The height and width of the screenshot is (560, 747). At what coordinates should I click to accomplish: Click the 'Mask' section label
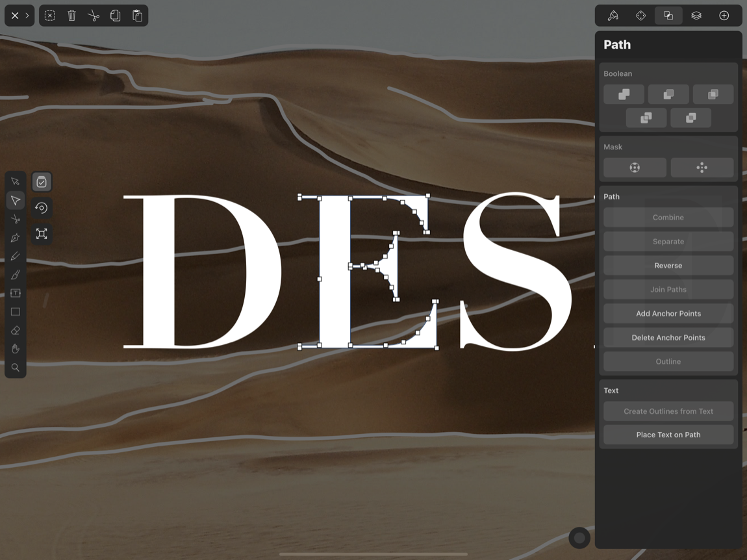click(613, 147)
